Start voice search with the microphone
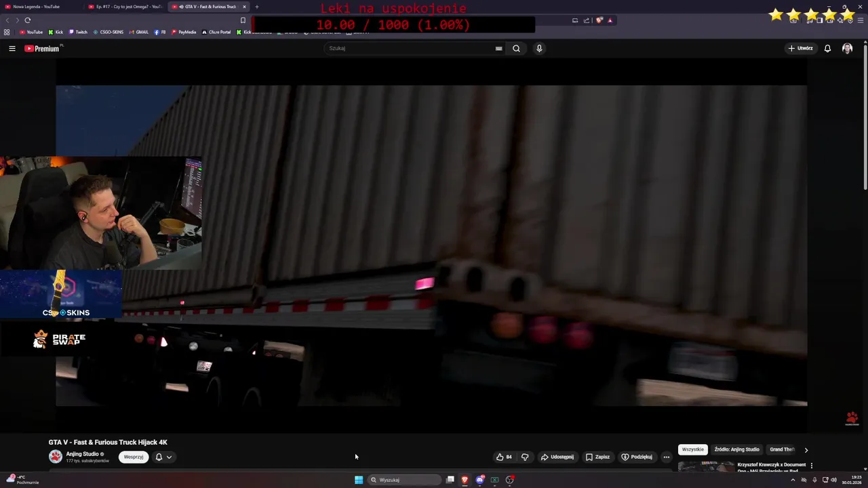The height and width of the screenshot is (488, 868). [x=539, y=48]
